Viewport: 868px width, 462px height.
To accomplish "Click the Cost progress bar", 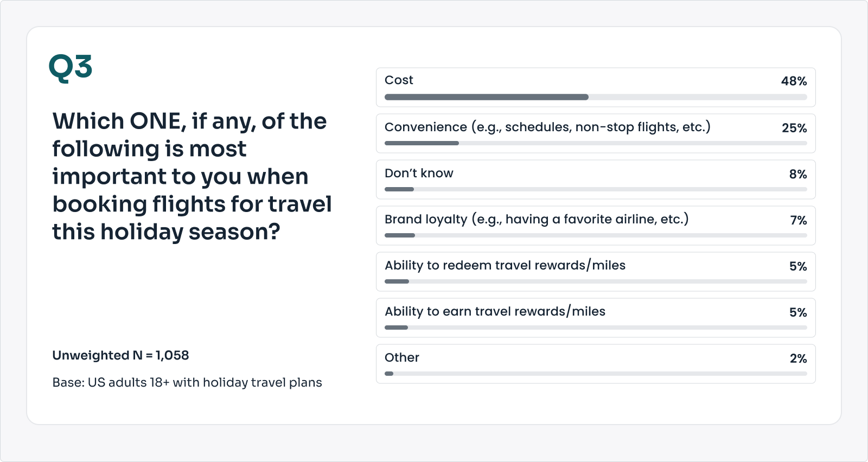I will (596, 97).
